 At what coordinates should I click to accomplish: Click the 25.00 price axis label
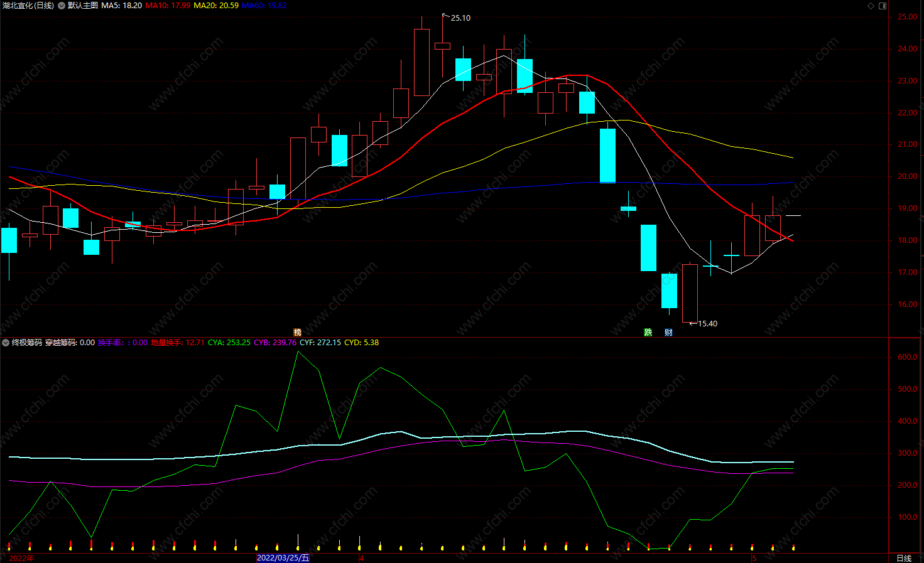pyautogui.click(x=907, y=18)
